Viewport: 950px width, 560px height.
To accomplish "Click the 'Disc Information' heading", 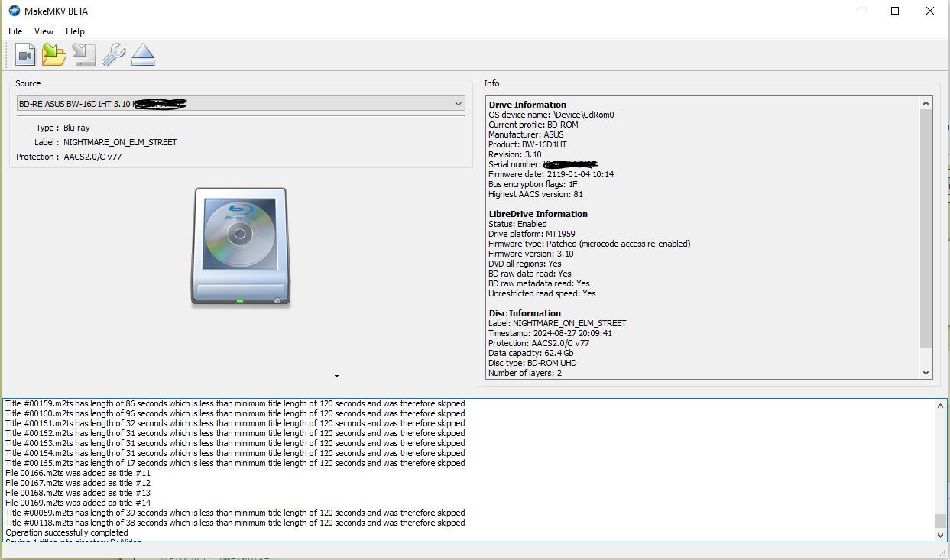I will [x=524, y=313].
